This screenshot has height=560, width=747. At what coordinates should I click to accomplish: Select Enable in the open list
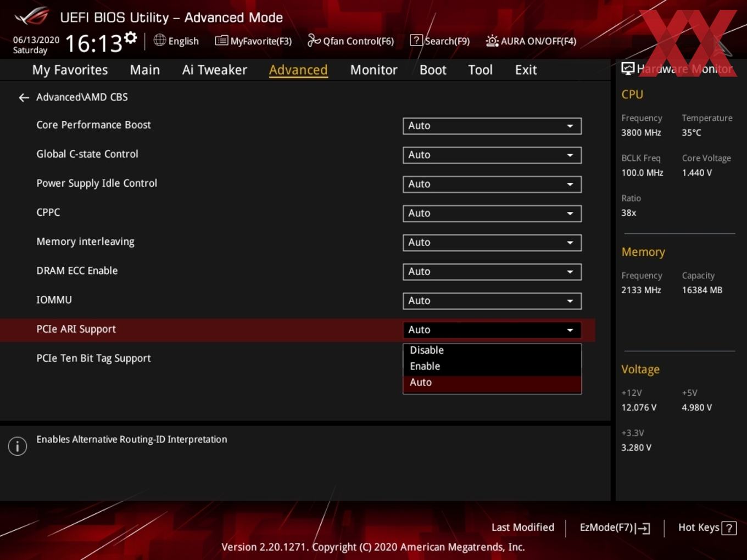pyautogui.click(x=492, y=366)
